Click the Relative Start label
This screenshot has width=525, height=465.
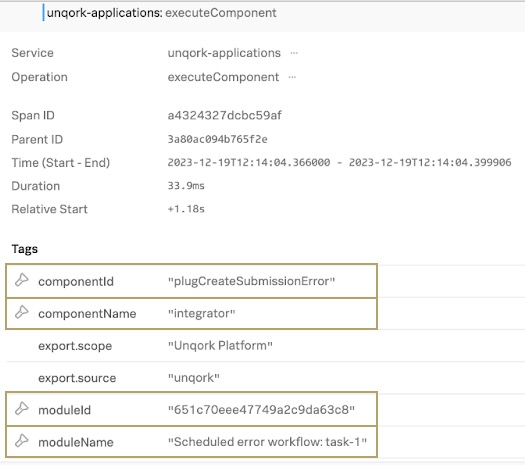(x=49, y=209)
